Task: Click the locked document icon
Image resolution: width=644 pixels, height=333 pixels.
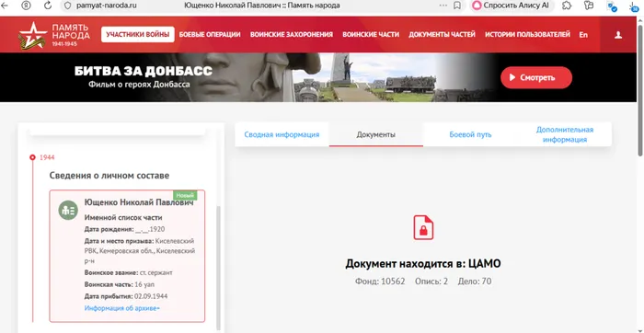Action: (x=423, y=227)
